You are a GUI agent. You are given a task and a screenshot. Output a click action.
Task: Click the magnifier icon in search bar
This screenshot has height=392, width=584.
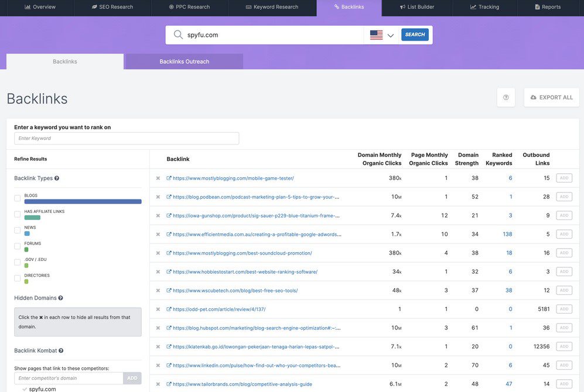tap(179, 35)
